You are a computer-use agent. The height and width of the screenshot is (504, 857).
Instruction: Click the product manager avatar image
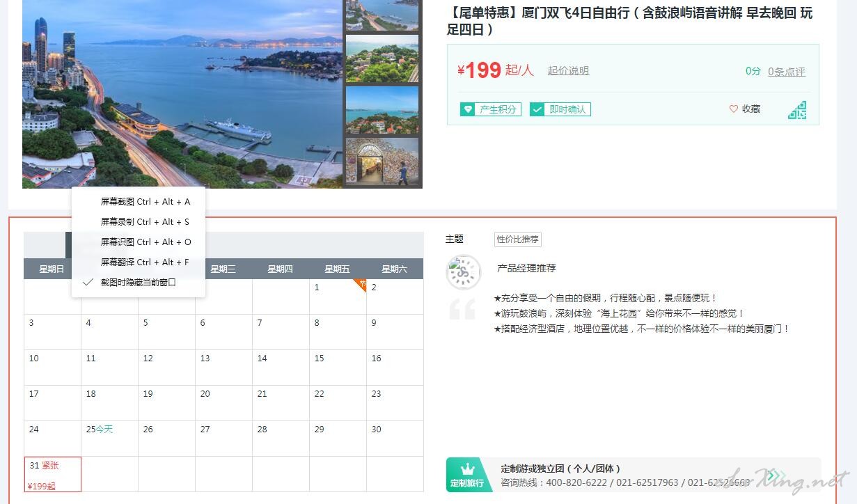click(464, 272)
